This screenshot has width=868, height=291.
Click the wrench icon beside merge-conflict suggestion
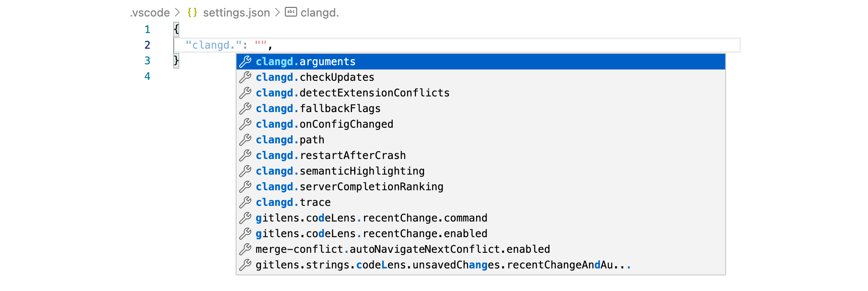(245, 249)
